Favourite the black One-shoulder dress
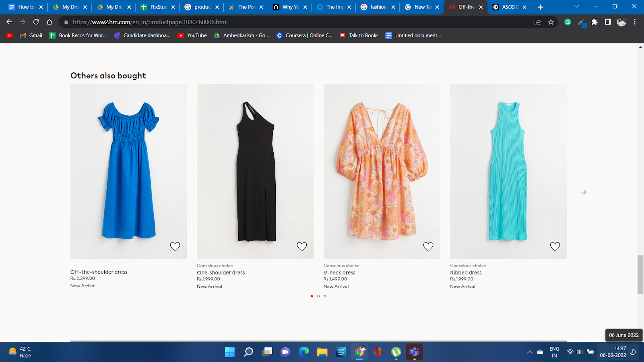This screenshot has width=644, height=362. tap(302, 247)
